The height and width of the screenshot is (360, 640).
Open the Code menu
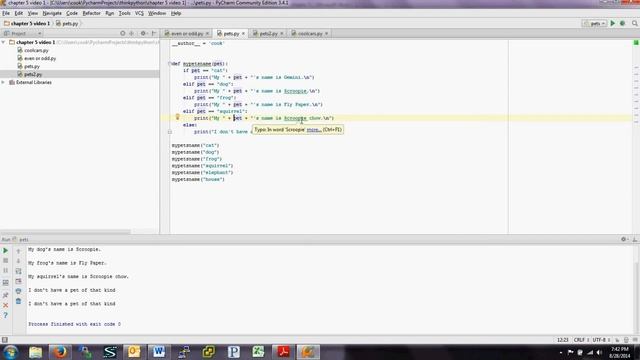pyautogui.click(x=72, y=13)
